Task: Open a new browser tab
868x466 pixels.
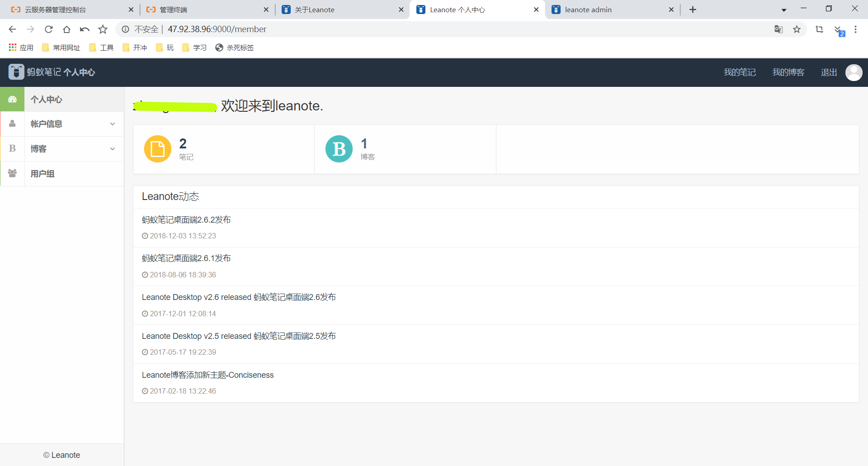Action: (693, 10)
